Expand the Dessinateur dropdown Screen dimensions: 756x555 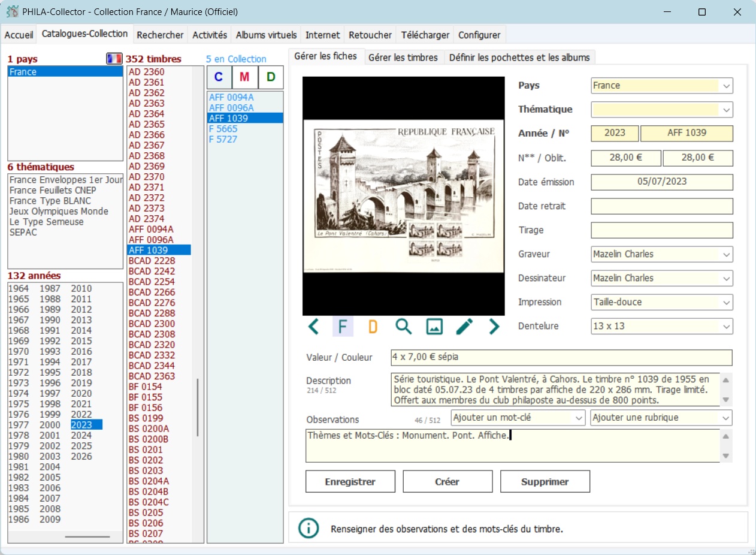coord(727,278)
